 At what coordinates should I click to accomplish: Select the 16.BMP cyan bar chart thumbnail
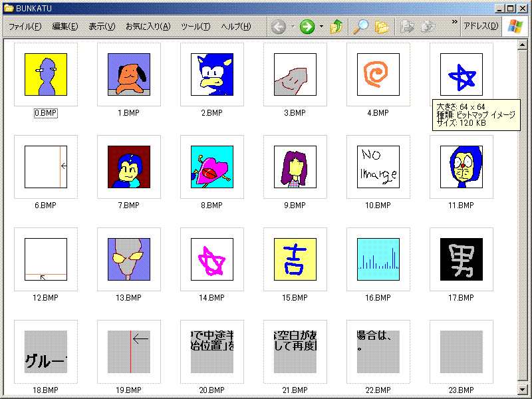click(378, 259)
